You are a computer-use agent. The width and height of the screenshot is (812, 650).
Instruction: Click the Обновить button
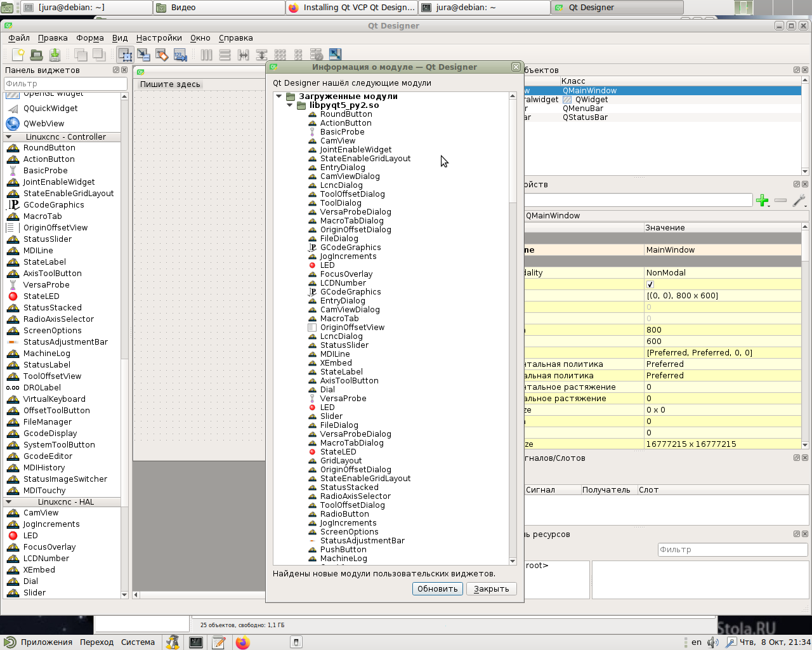438,589
